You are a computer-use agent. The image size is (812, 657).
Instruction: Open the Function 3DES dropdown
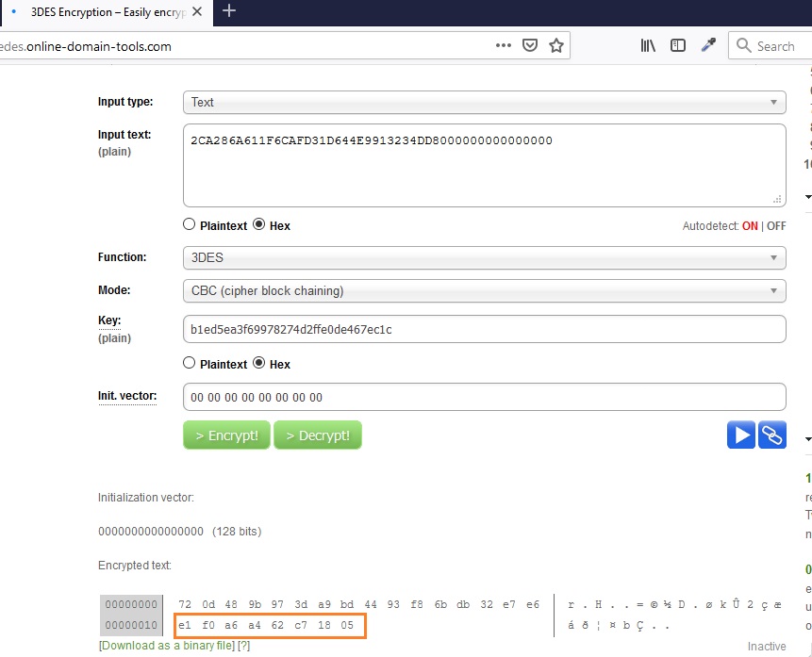484,258
